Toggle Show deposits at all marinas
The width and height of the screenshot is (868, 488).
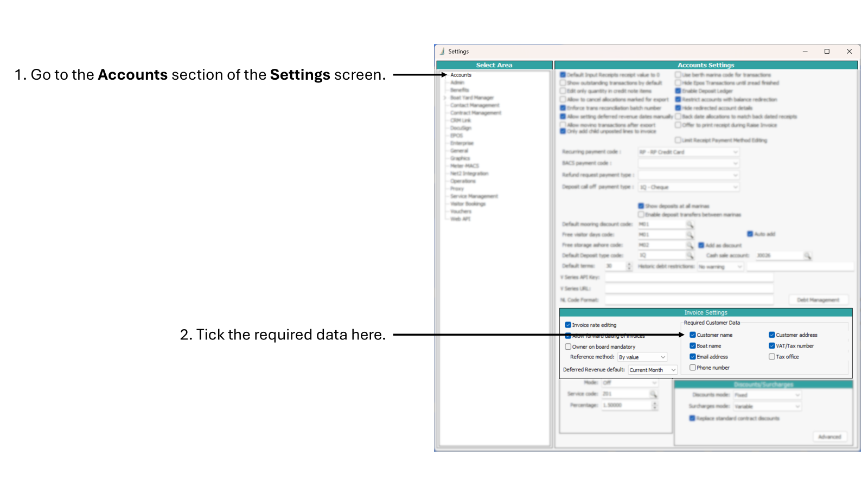641,206
